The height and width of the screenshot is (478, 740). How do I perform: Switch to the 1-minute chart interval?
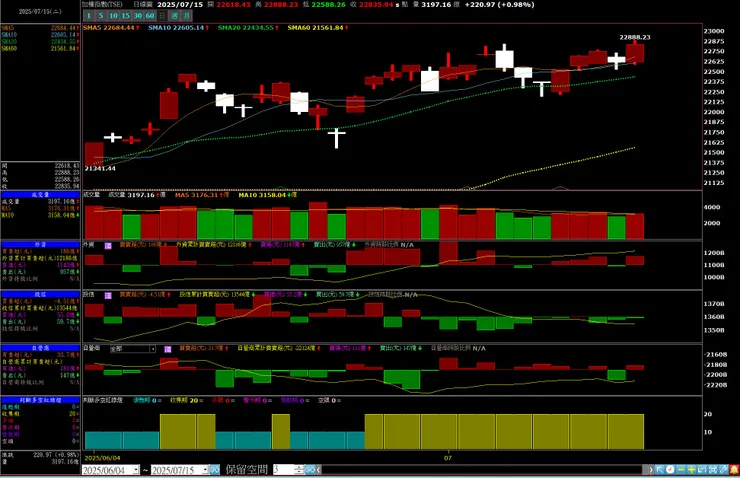(89, 16)
